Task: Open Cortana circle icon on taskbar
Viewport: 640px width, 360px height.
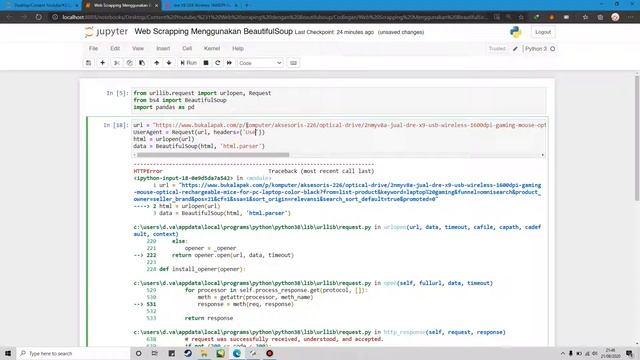Action: (x=138, y=353)
